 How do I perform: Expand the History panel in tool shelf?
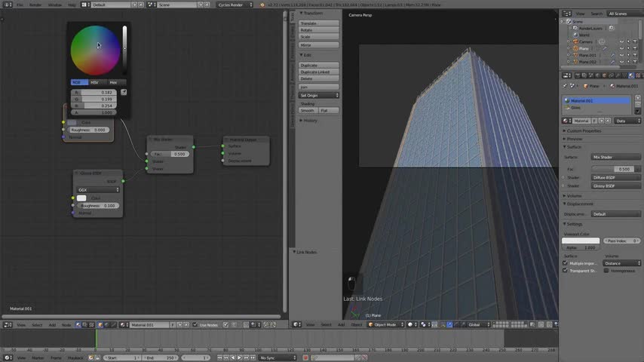[309, 121]
